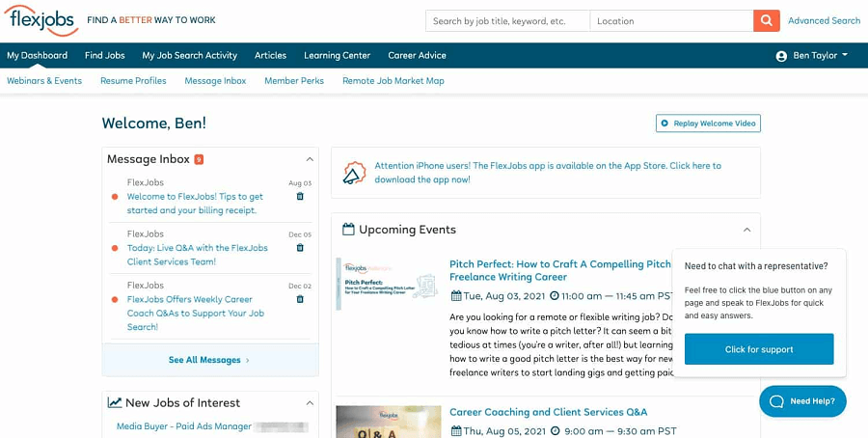The image size is (868, 438).
Task: Collapse the Upcoming Events panel
Action: (746, 230)
